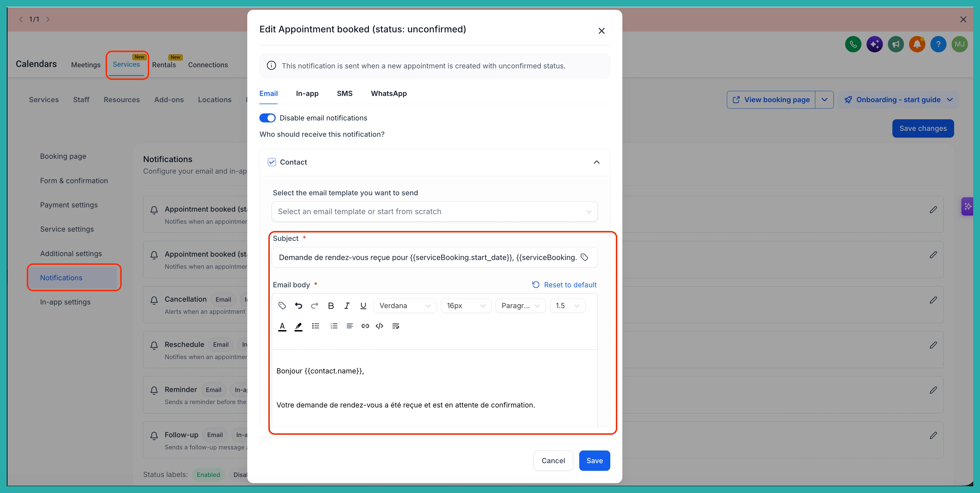Screen dimensions: 980x493
Task: Edit the Cancellation notification pencil icon
Action: coord(933,300)
